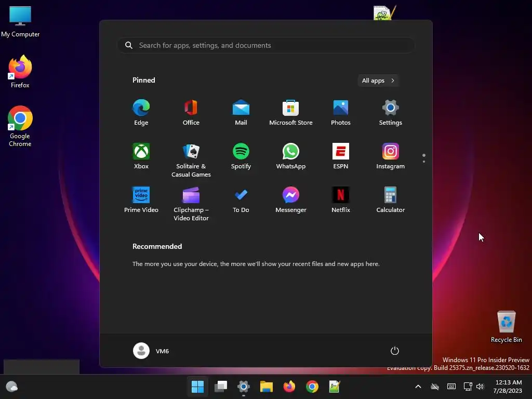Launch Prime Video app
The width and height of the screenshot is (532, 399).
tap(141, 200)
